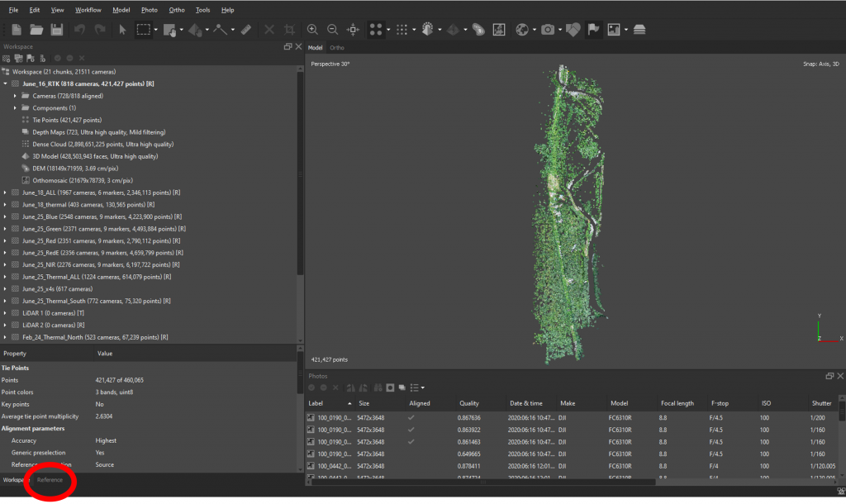The width and height of the screenshot is (846, 504).
Task: Save the current project
Action: click(x=56, y=29)
